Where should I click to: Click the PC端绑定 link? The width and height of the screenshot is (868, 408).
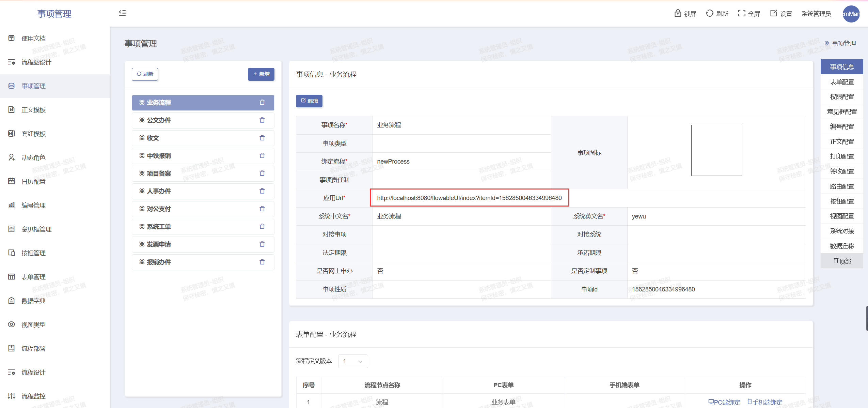point(724,402)
